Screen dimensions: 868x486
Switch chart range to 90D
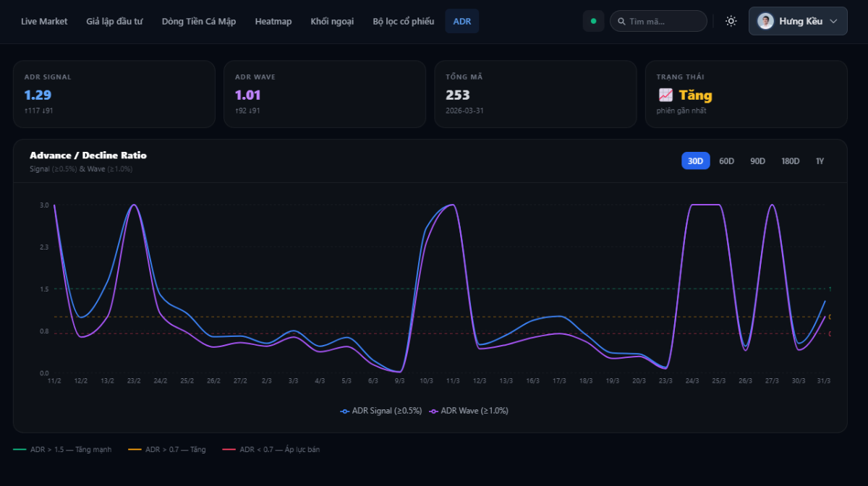757,161
